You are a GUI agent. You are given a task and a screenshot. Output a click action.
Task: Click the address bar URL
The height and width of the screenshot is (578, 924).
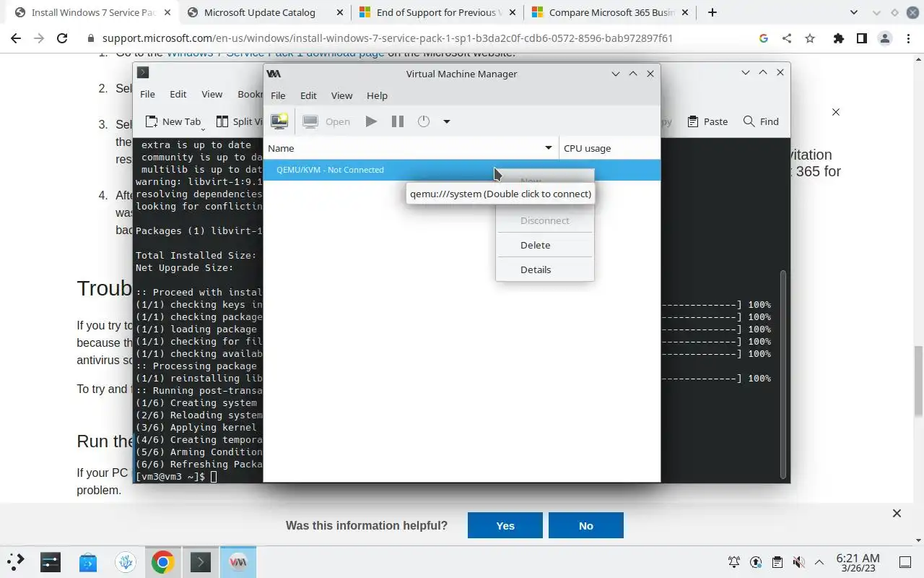point(388,38)
